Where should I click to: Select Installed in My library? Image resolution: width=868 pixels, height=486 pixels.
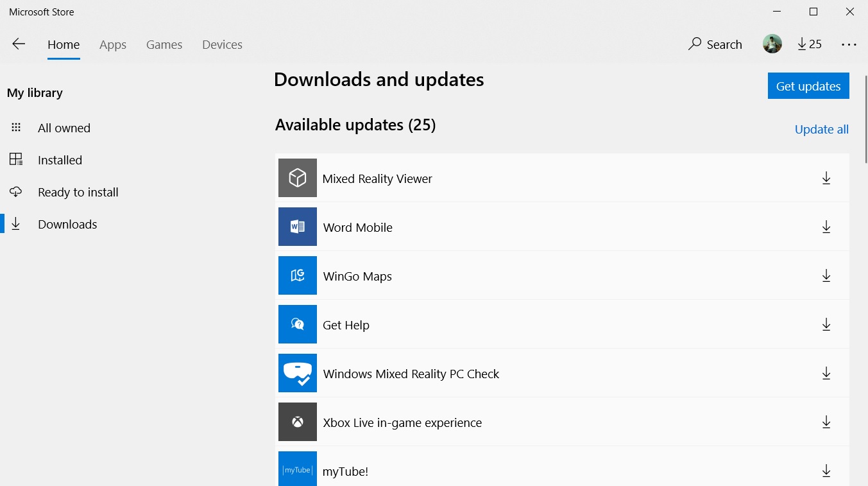click(60, 160)
